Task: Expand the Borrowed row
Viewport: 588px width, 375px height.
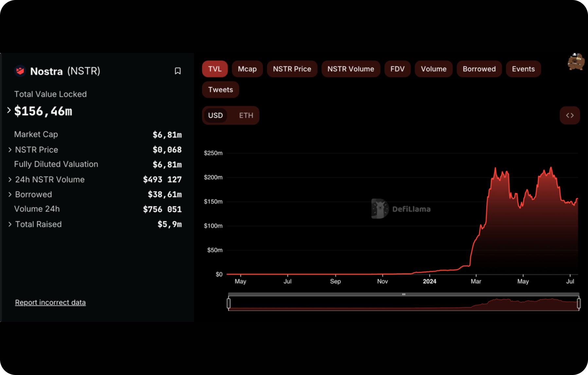Action: [x=10, y=194]
